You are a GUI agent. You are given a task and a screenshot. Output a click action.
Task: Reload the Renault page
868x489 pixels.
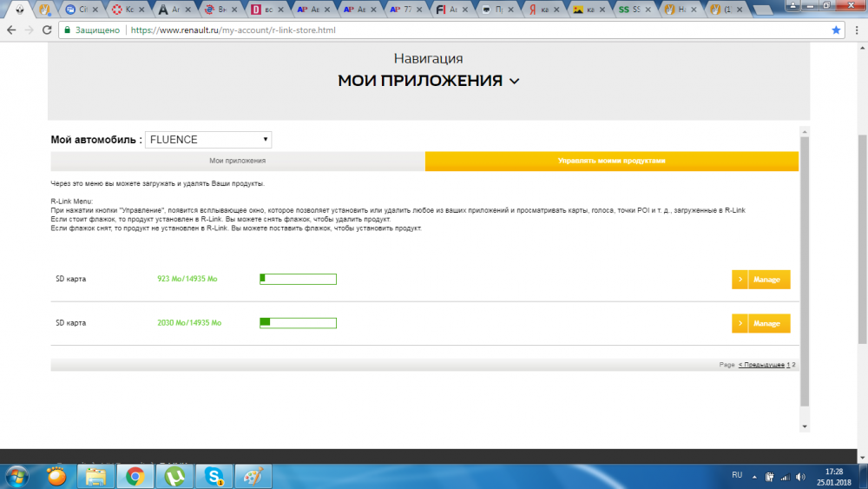[47, 30]
